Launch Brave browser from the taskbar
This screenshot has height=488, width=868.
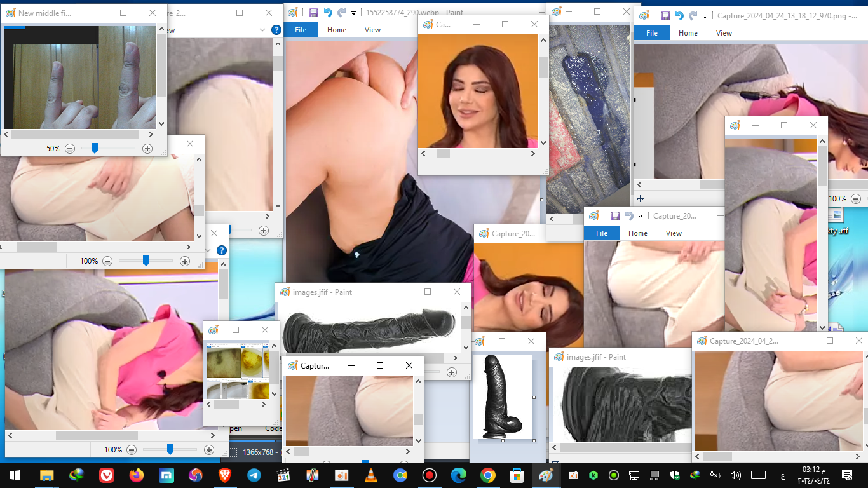[x=224, y=475]
